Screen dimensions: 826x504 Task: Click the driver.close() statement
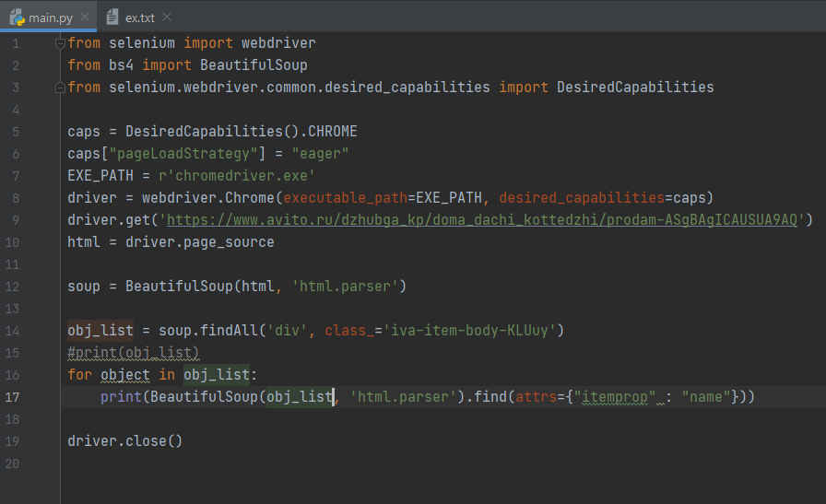124,441
